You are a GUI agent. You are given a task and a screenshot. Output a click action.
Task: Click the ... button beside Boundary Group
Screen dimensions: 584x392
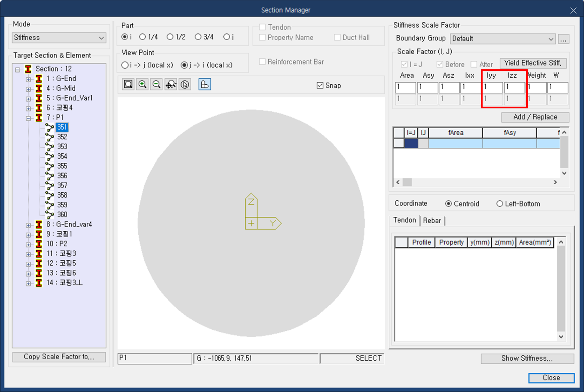(563, 39)
